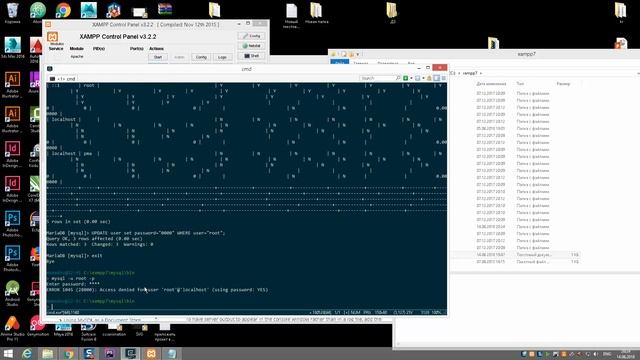
Task: Open Maya 2016 desktop shortcut
Action: tap(63, 330)
